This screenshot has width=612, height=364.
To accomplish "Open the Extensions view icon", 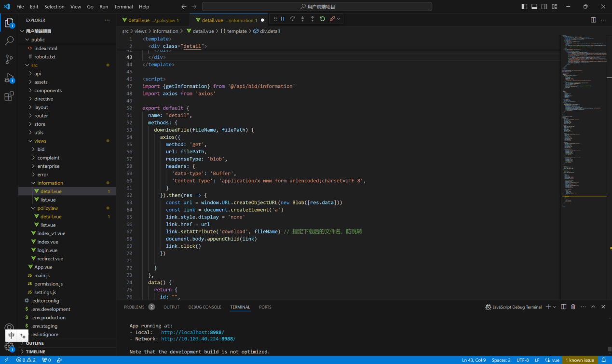I will [x=9, y=96].
